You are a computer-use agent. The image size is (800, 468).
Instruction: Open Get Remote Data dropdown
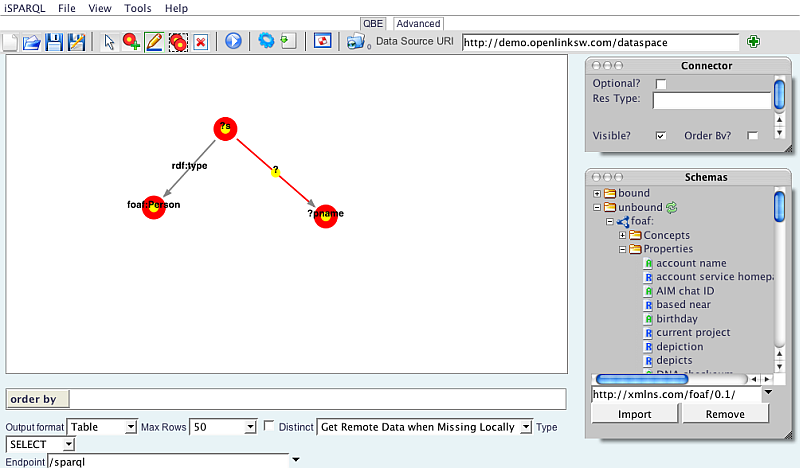(x=526, y=427)
